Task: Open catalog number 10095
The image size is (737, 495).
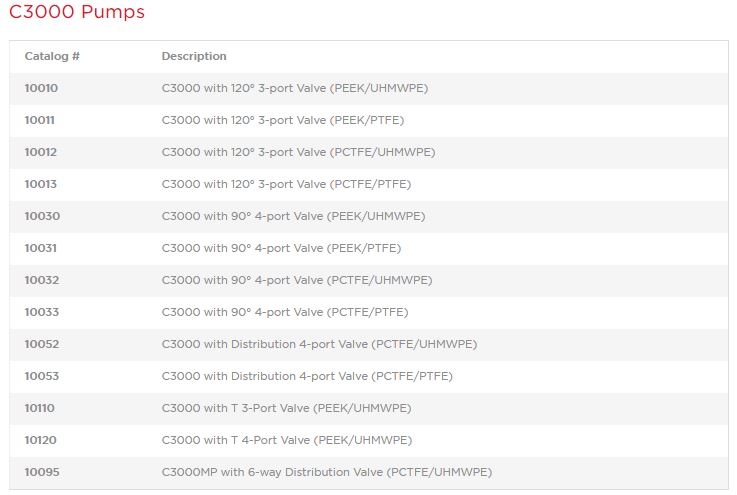Action: point(42,472)
